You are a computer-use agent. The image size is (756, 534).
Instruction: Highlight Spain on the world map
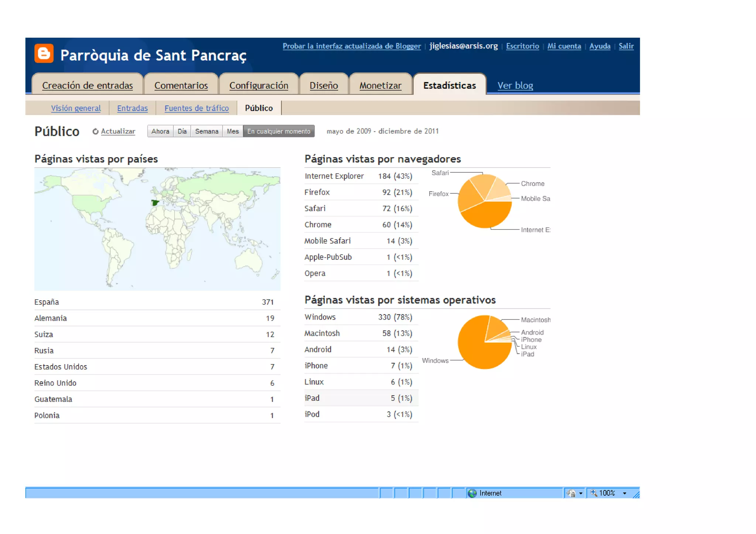(155, 203)
